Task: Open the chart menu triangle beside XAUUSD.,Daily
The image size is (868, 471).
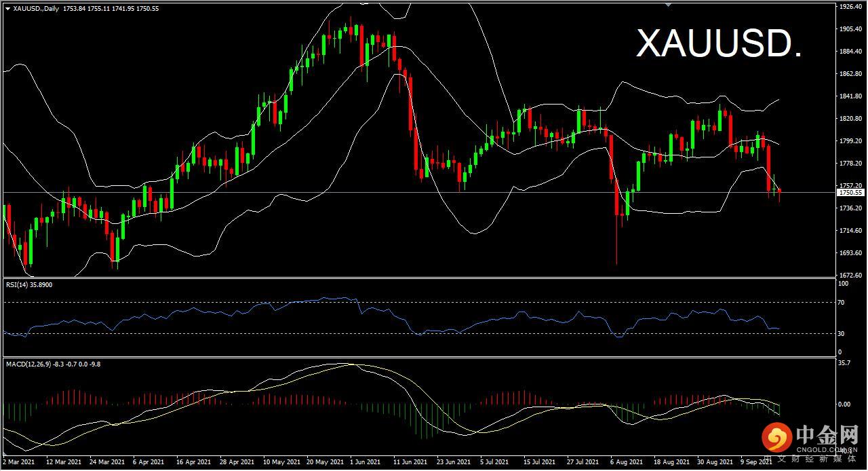Action: pyautogui.click(x=7, y=8)
